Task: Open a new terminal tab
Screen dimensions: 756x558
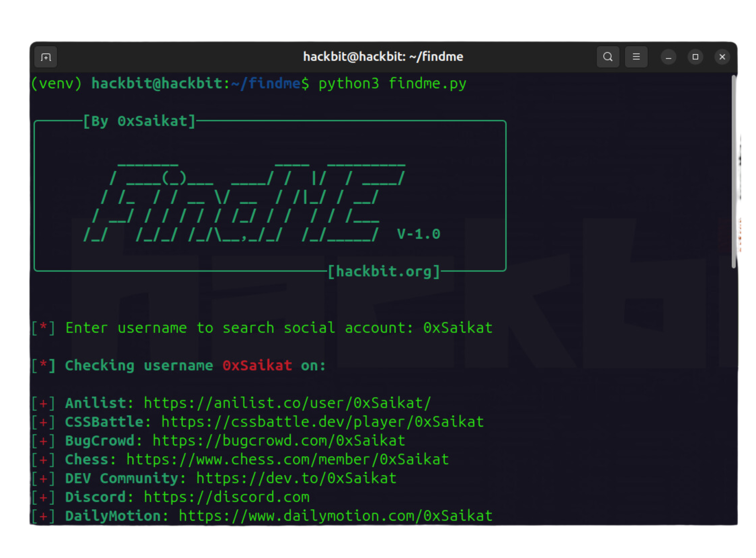Action: click(46, 57)
